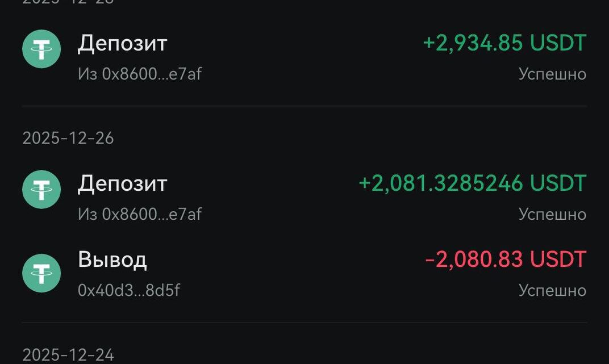Select the Tether icon on the Вывод row
This screenshot has height=364, width=609.
pos(41,273)
